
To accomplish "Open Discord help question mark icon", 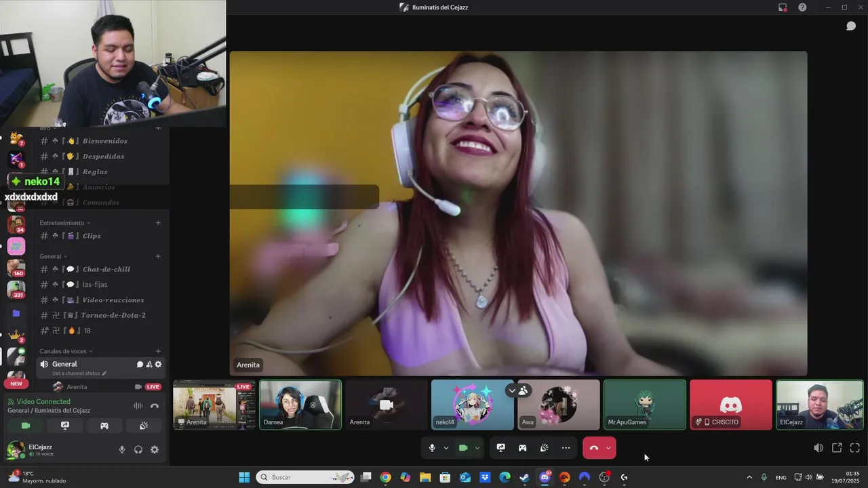I will pos(802,7).
